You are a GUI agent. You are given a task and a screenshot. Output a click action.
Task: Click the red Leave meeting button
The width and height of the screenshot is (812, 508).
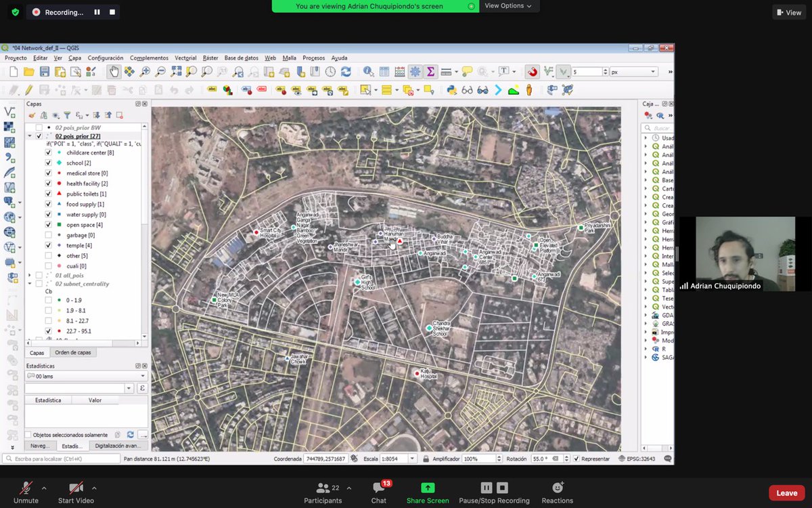[x=786, y=493]
